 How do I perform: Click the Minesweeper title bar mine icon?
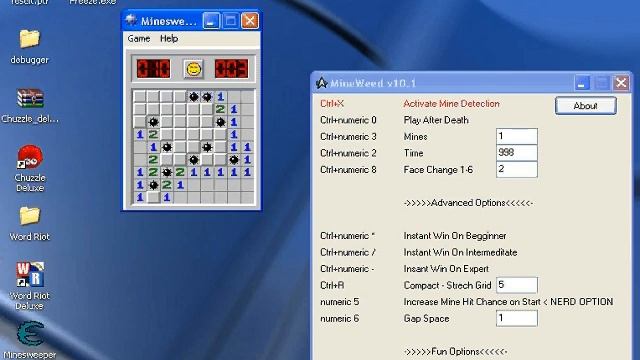point(131,20)
